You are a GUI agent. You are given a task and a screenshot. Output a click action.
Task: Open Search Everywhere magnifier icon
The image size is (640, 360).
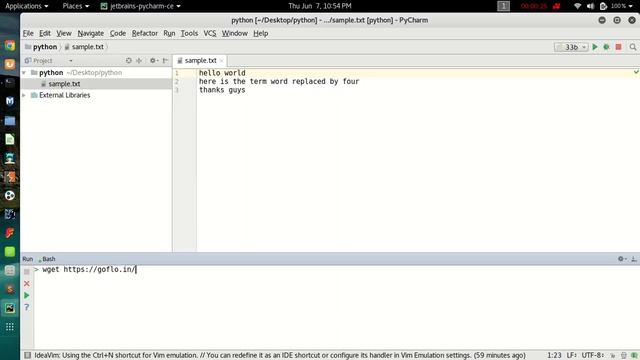click(x=633, y=47)
